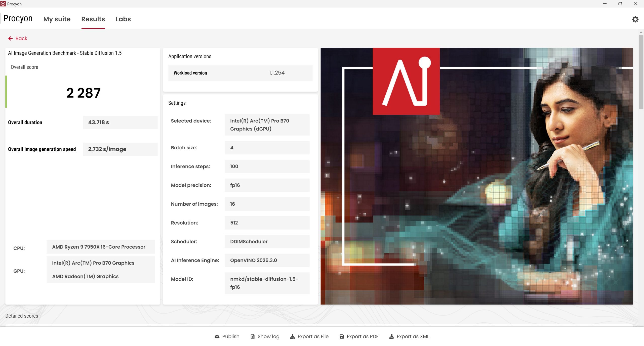Click Number of images value 16
The height and width of the screenshot is (346, 644).
(x=267, y=204)
